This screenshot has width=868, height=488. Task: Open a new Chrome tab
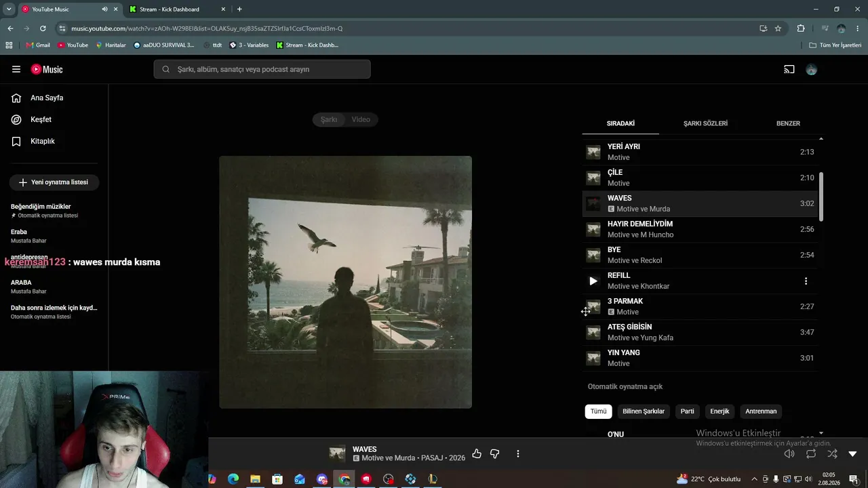point(239,9)
